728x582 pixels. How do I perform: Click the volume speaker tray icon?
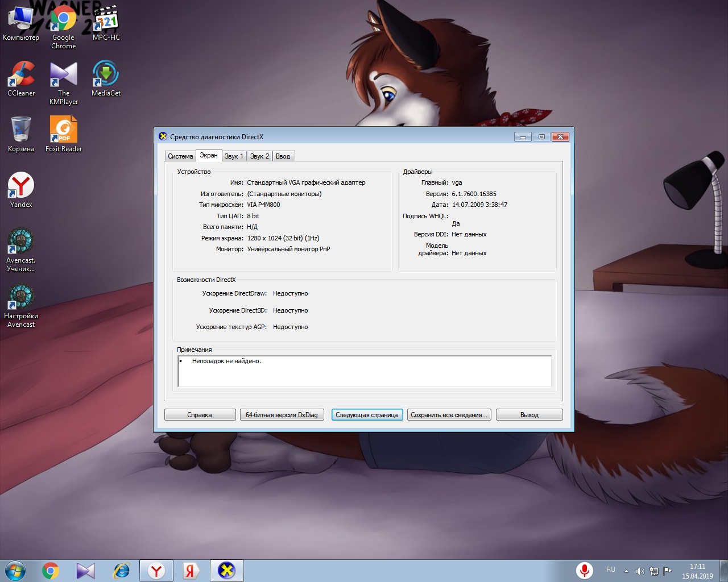pyautogui.click(x=640, y=571)
